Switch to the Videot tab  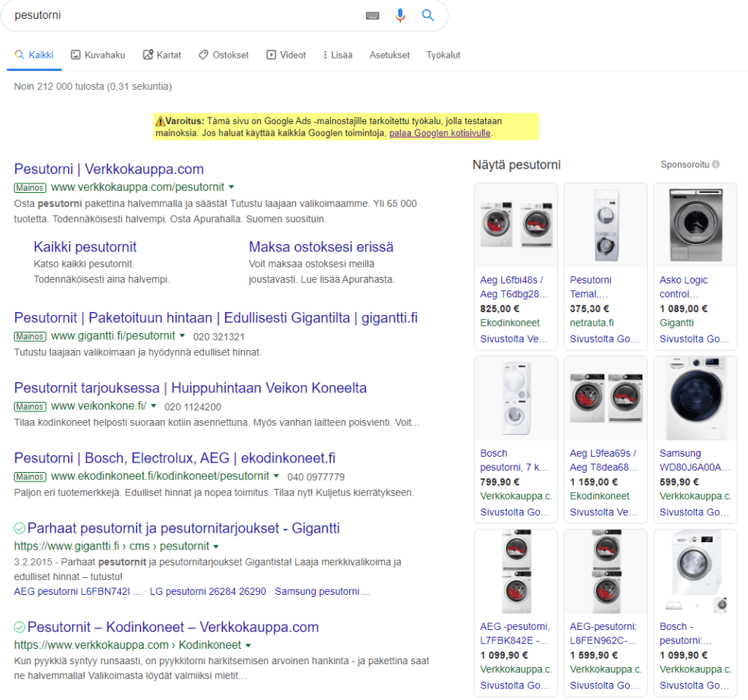(x=286, y=55)
